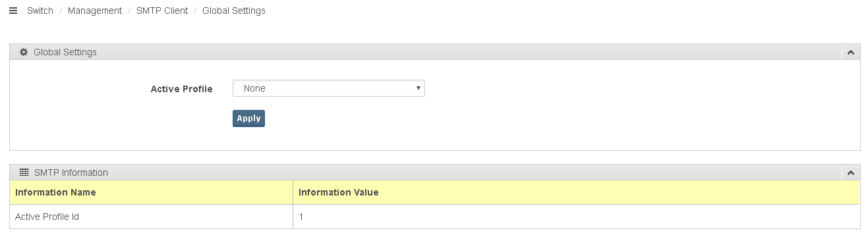Click the SMTP Information table icon
The width and height of the screenshot is (868, 237).
tap(24, 172)
